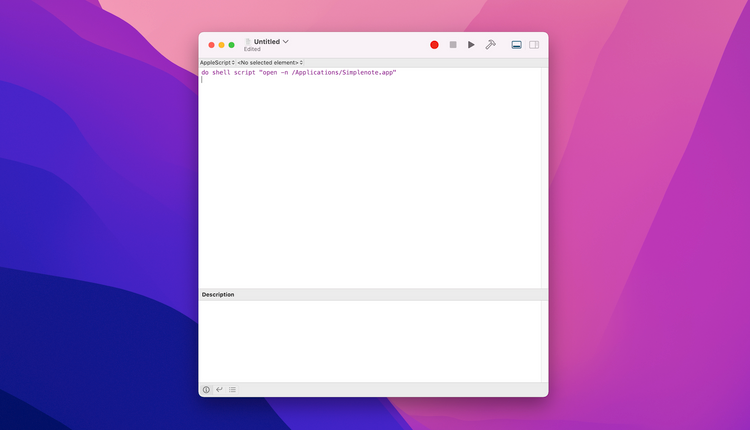Click the Untitled document proxy icon
Viewport: 750px width, 430px height.
248,42
